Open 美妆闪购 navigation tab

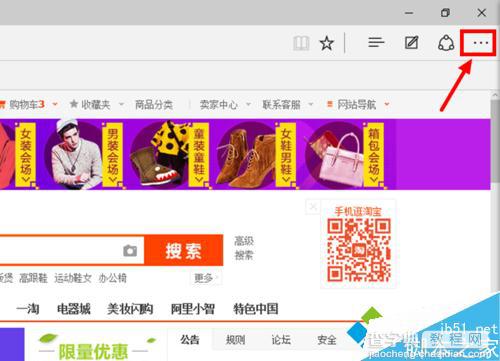[x=130, y=309]
